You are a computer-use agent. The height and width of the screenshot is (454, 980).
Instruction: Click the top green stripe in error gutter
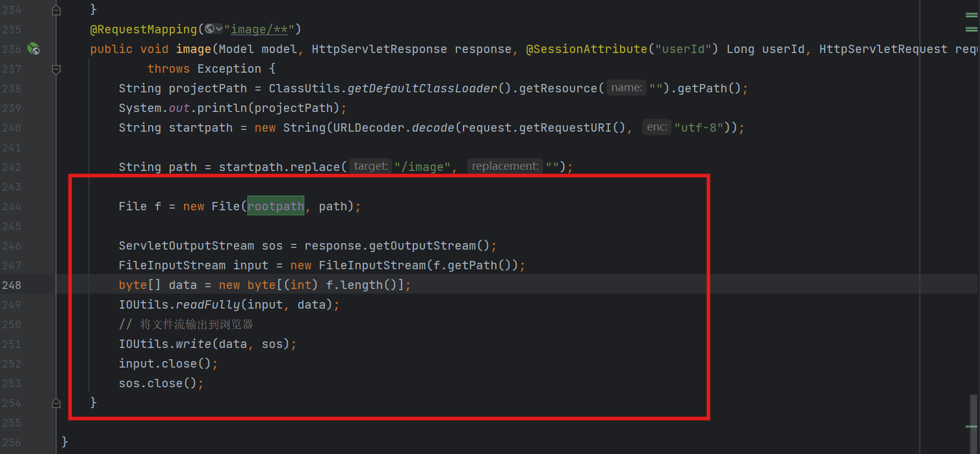click(x=971, y=15)
